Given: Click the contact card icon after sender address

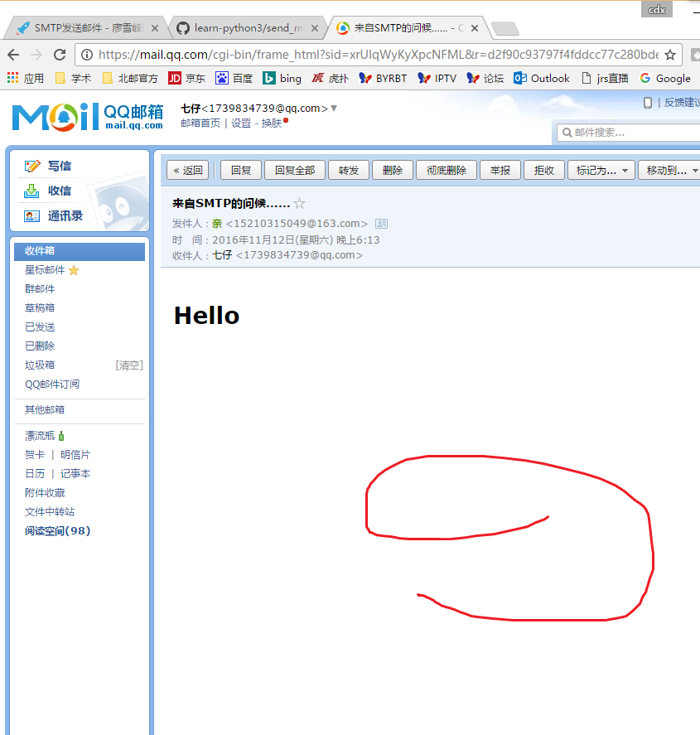Looking at the screenshot, I should 381,224.
